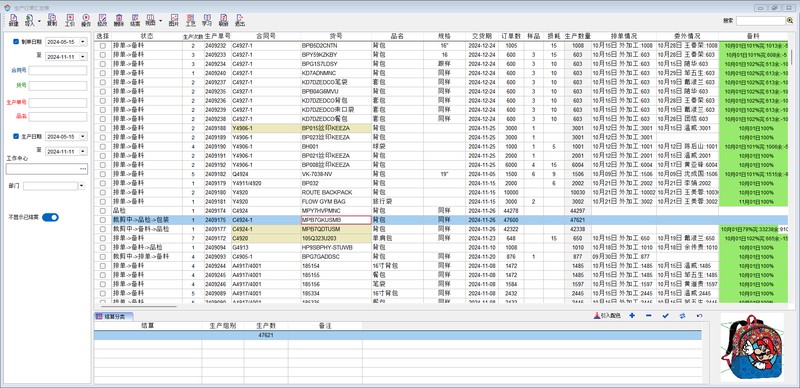Open the 工价 (wage price) toolbar icon
Viewport: 800px width, 388px height.
[x=70, y=20]
